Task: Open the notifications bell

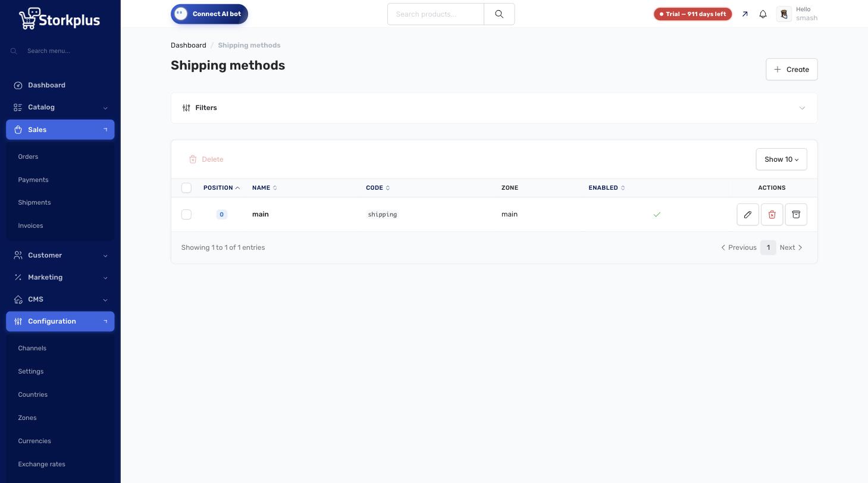Action: tap(763, 14)
